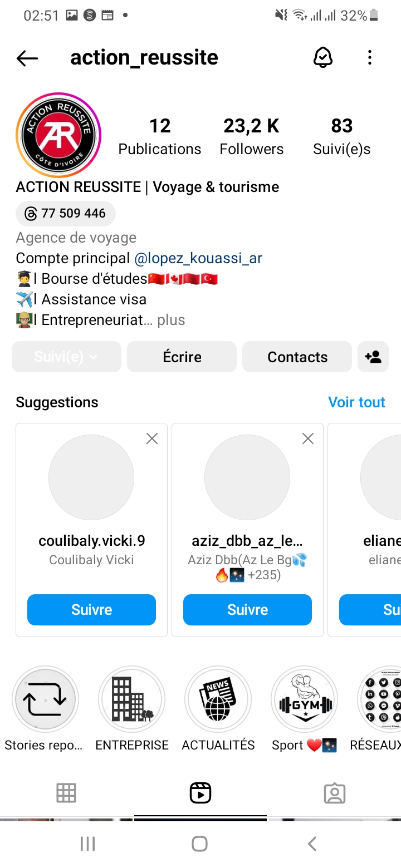Open the three-dot options menu

(370, 57)
